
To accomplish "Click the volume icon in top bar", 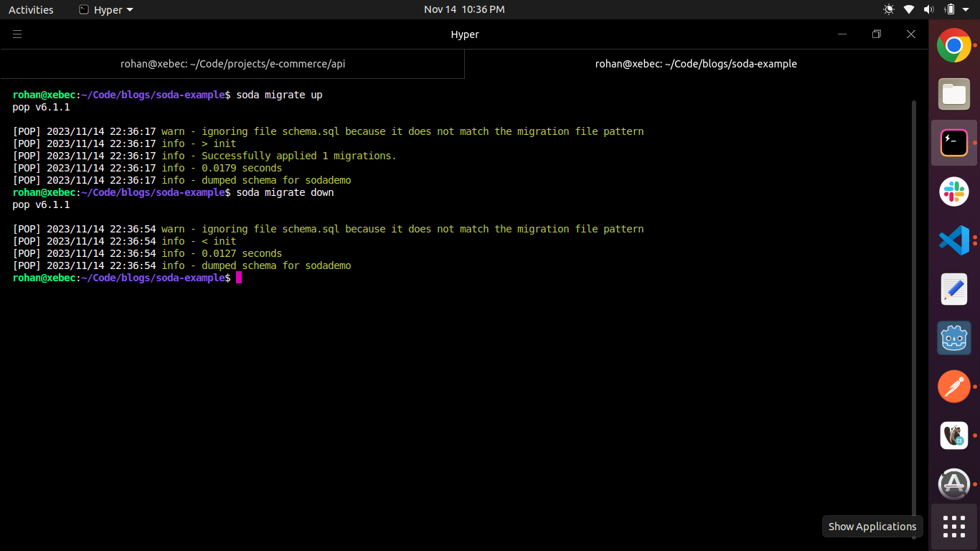I will coord(929,9).
